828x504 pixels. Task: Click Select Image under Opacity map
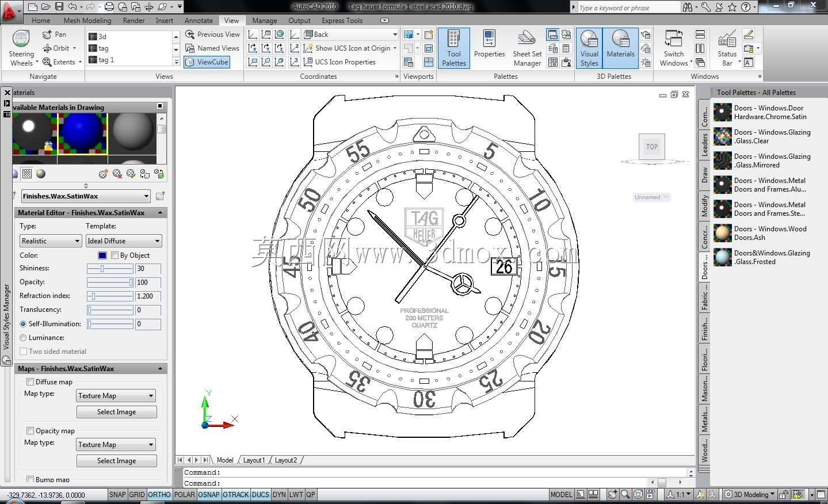click(116, 461)
